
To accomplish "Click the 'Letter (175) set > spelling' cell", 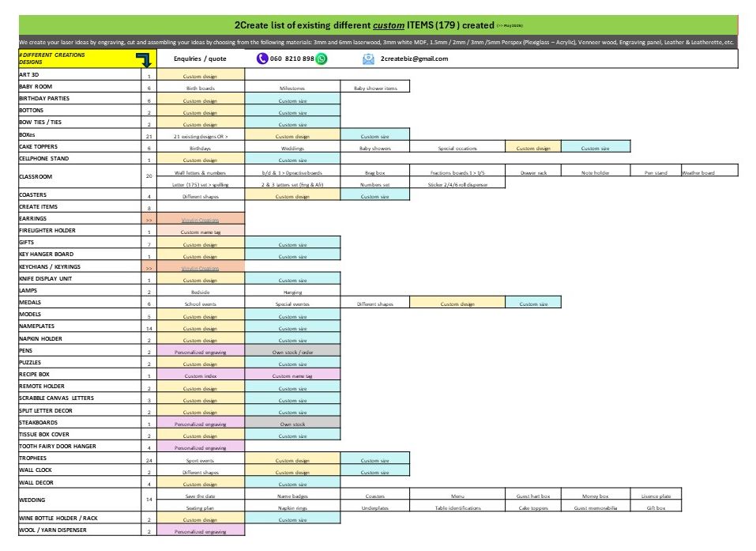I will click(x=201, y=184).
